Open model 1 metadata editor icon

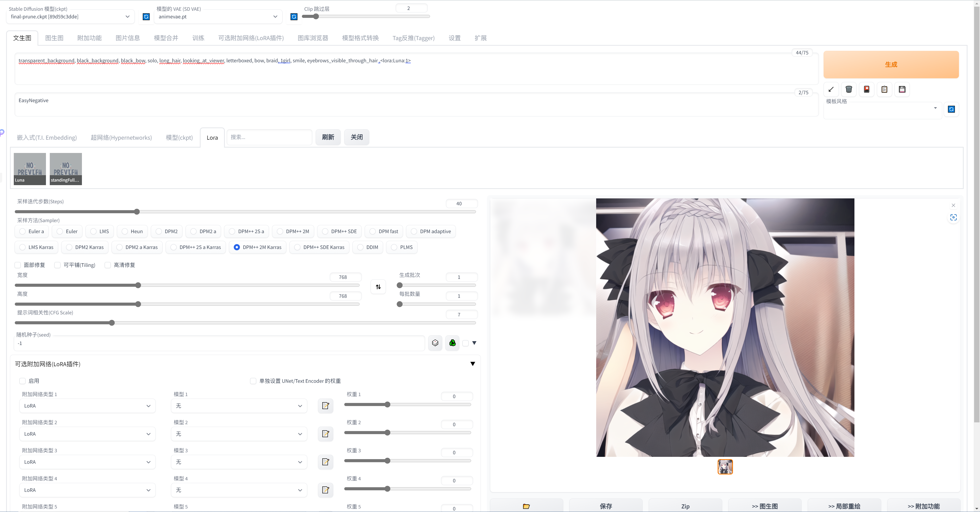tap(326, 406)
